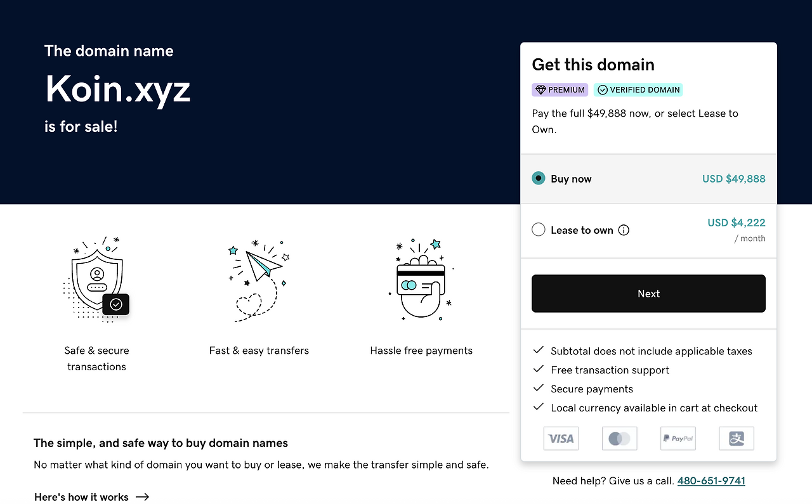Call the 480-651-9741 support number link
This screenshot has height=504, width=812.
(711, 481)
